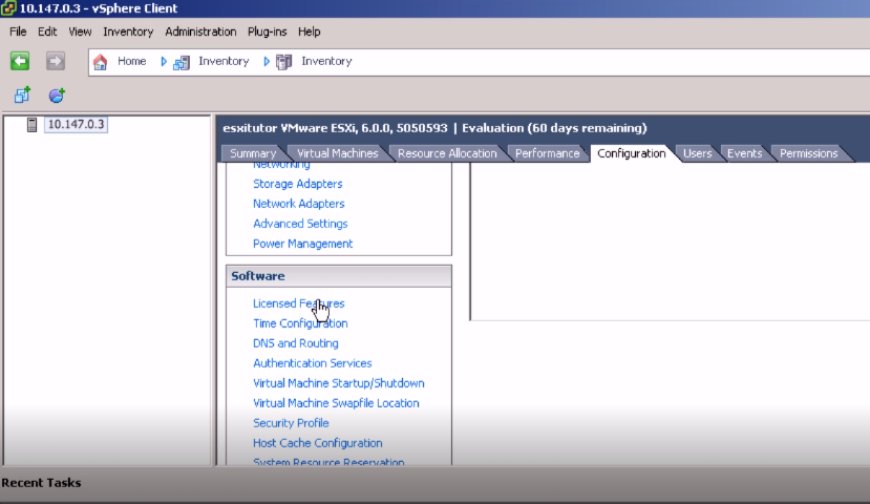Select host 10.147.0.3 in inventory tree
This screenshot has width=870, height=504.
pyautogui.click(x=76, y=124)
